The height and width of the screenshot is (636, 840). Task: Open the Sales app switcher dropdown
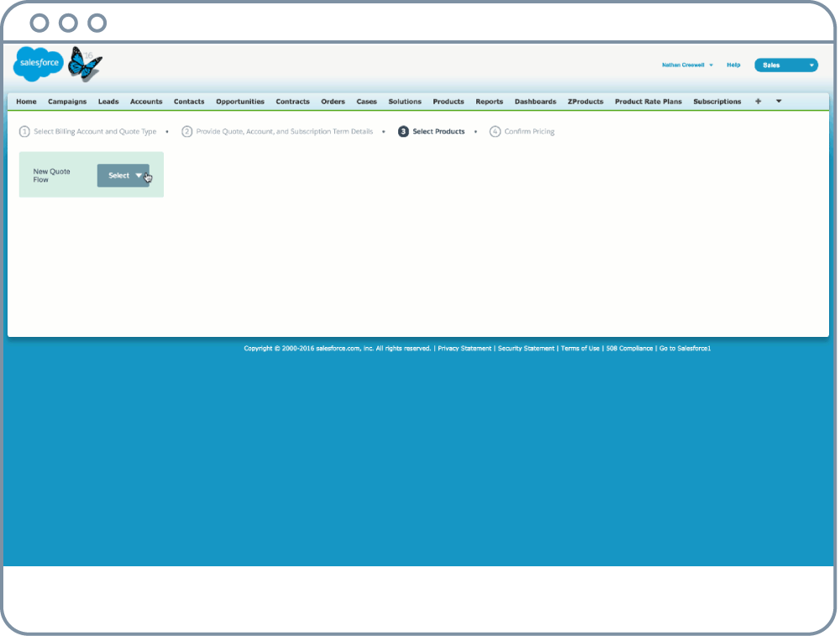coord(785,65)
